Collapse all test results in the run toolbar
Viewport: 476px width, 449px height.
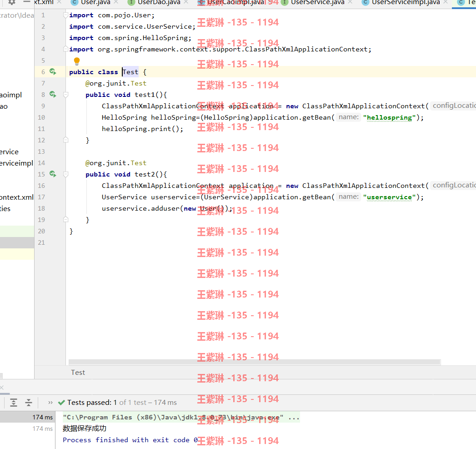click(29, 403)
